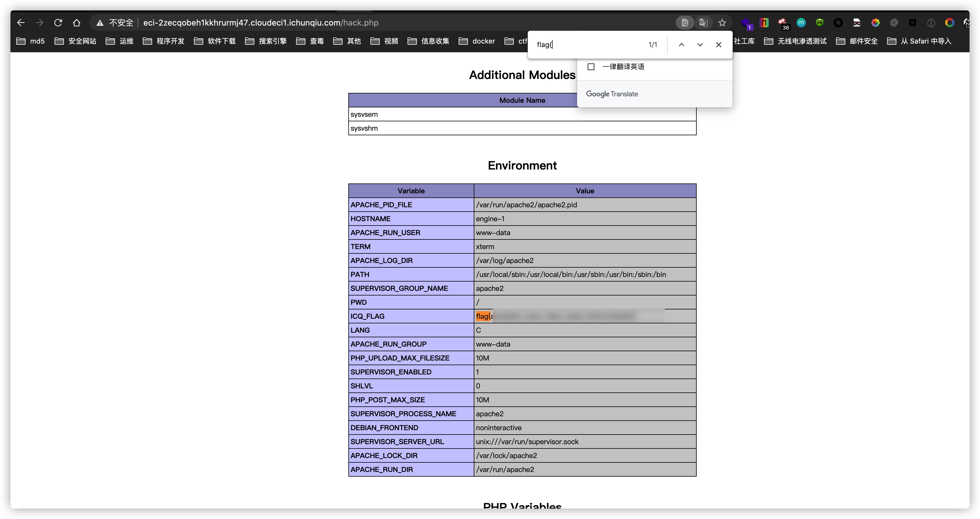The width and height of the screenshot is (980, 519).
Task: Click the Google Translate link
Action: (x=612, y=94)
